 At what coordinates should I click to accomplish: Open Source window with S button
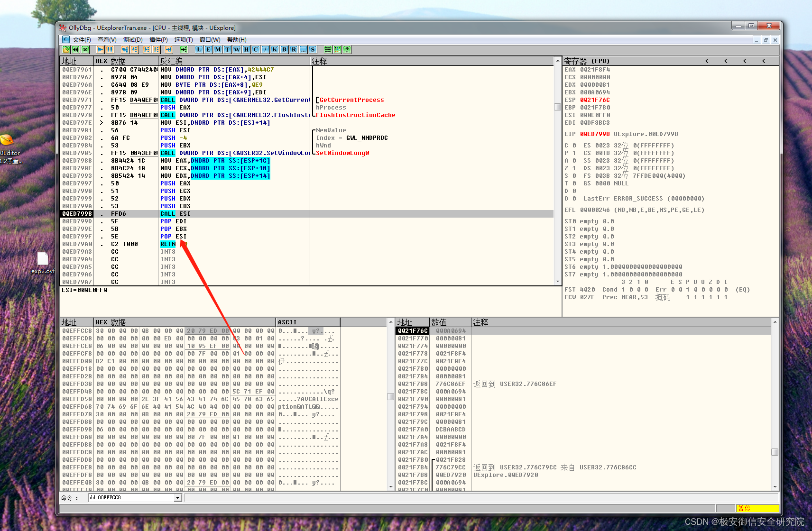313,49
